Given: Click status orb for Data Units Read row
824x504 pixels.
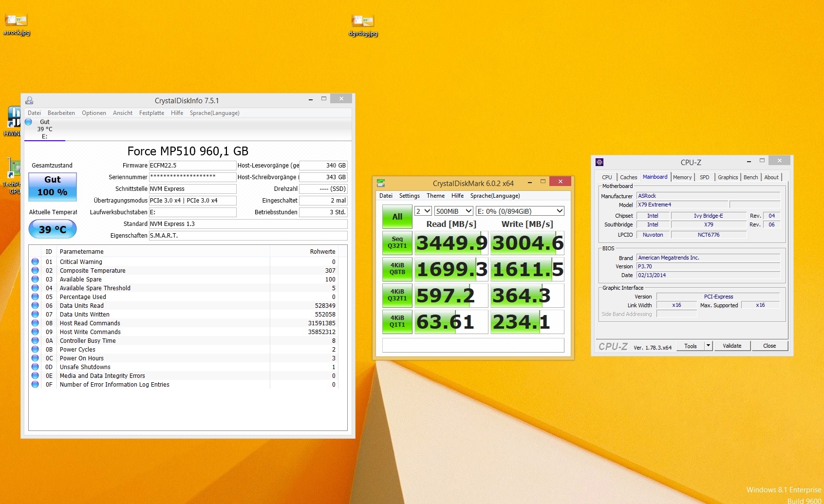Looking at the screenshot, I should (35, 305).
